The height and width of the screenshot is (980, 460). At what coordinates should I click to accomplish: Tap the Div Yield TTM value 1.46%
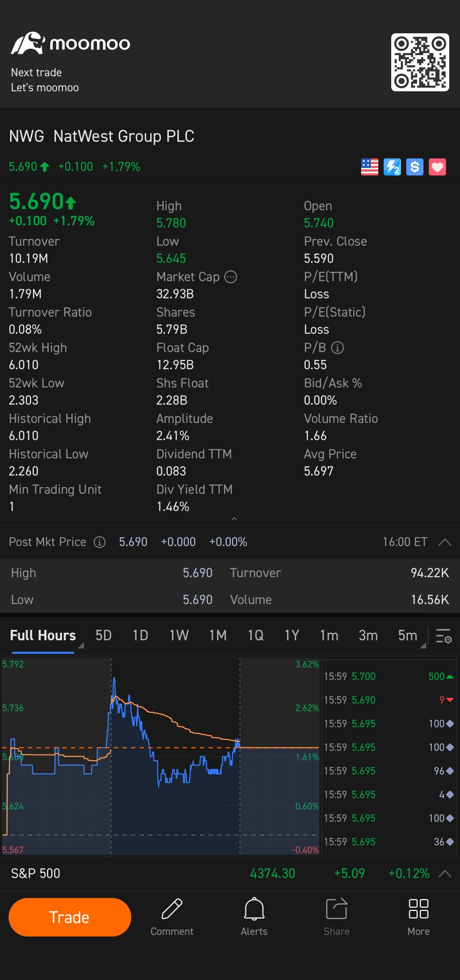[173, 506]
